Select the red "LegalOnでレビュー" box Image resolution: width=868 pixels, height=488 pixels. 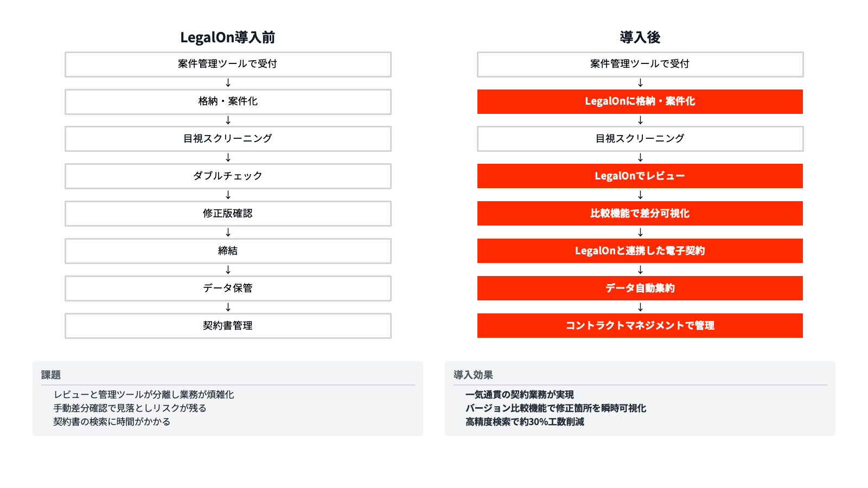640,176
